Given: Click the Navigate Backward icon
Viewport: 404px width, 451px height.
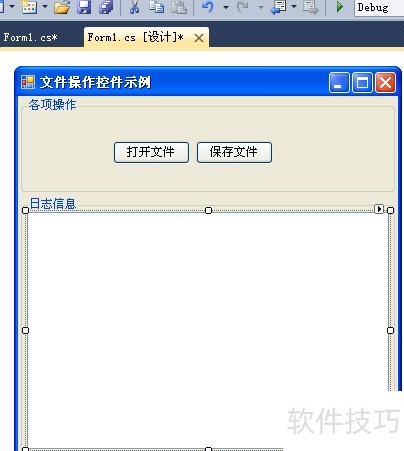Looking at the screenshot, I should click(279, 7).
